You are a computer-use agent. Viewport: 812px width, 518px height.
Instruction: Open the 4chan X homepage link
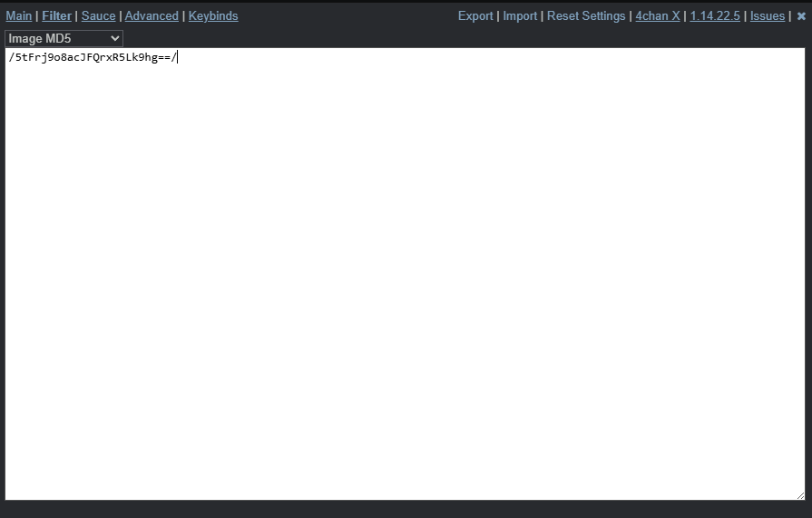(658, 16)
